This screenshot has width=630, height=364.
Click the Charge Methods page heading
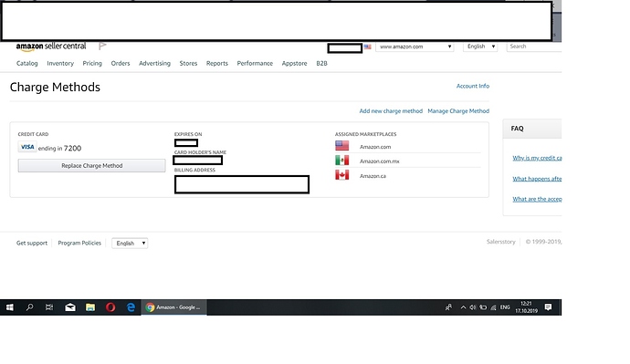[x=55, y=87]
